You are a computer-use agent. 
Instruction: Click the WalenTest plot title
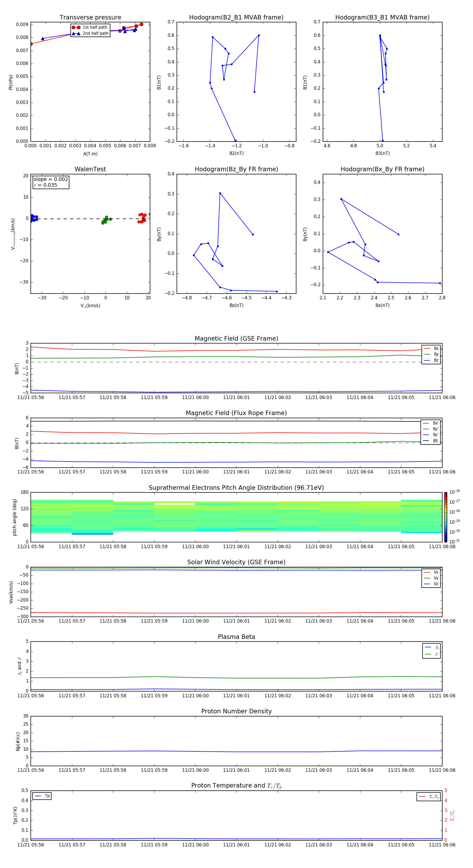click(x=90, y=169)
